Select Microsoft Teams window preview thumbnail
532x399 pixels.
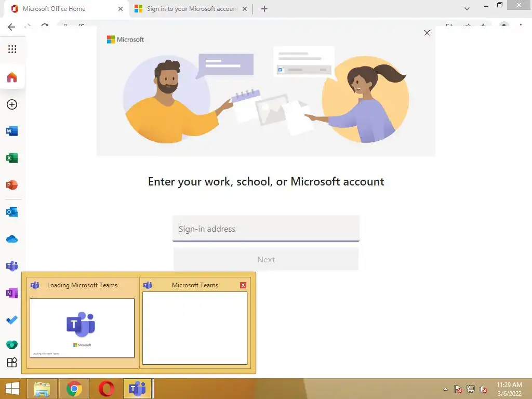[195, 328]
